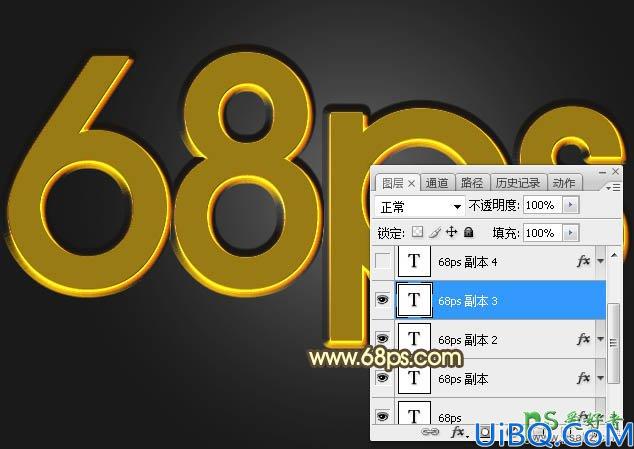634x449 pixels.
Task: Select 68ps 副本 3 layer thumbnail
Action: point(414,300)
